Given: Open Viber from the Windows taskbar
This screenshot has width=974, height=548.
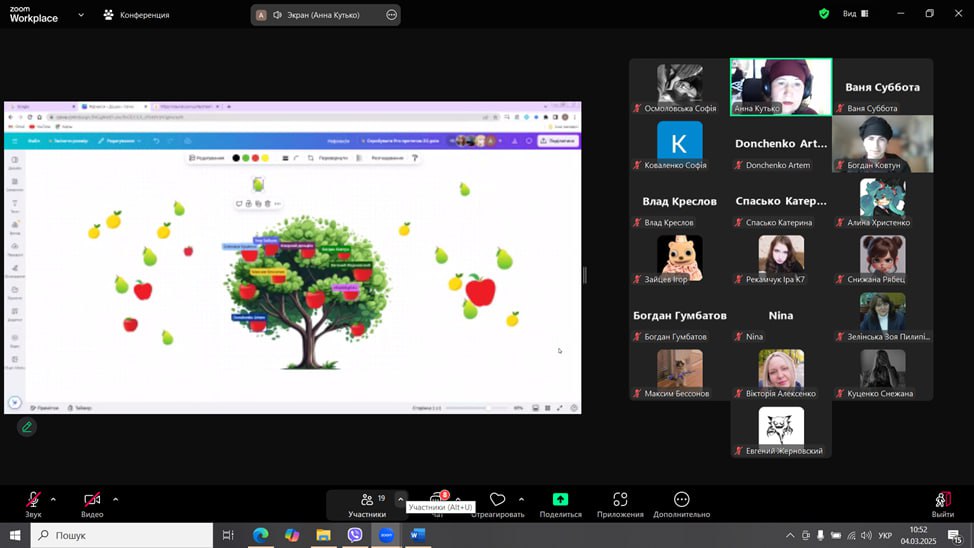Looking at the screenshot, I should click(355, 535).
